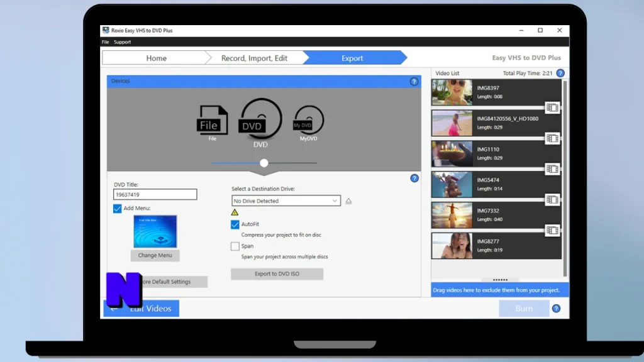Open the Support menu
Image resolution: width=644 pixels, height=362 pixels.
tap(123, 42)
